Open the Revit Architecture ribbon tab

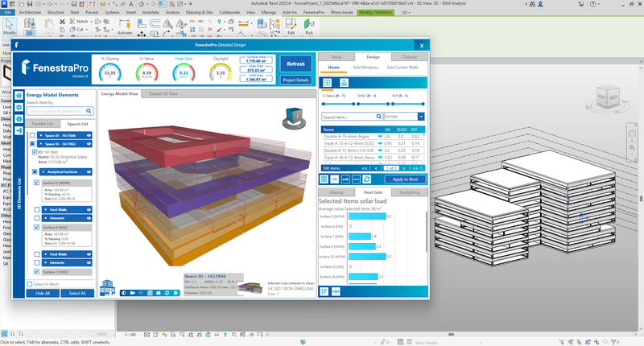pos(30,12)
